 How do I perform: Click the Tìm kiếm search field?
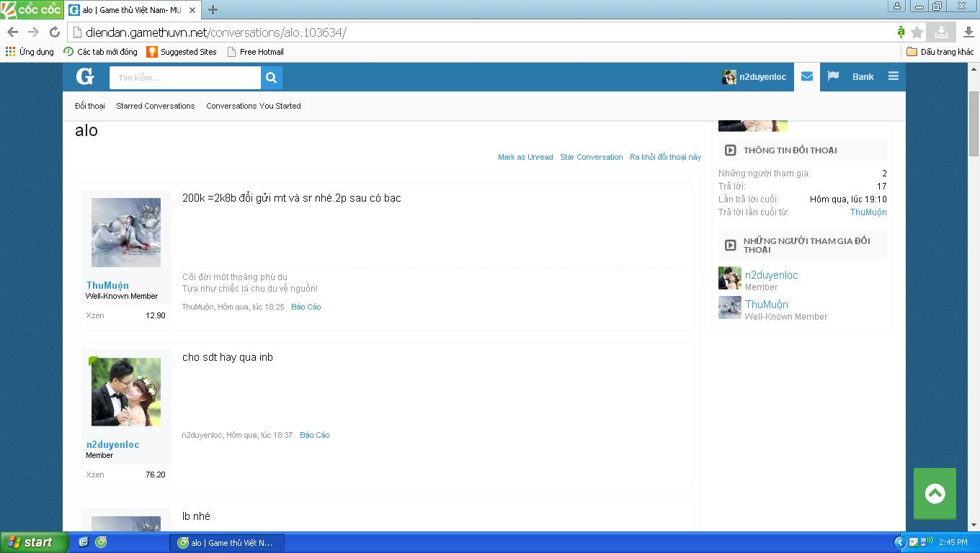[185, 77]
